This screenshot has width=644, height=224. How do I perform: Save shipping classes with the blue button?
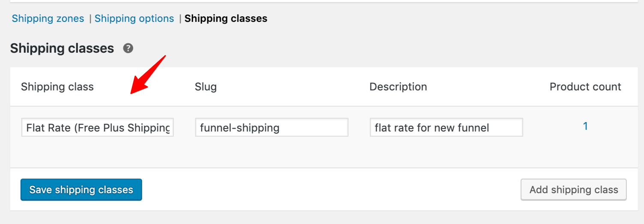(81, 190)
